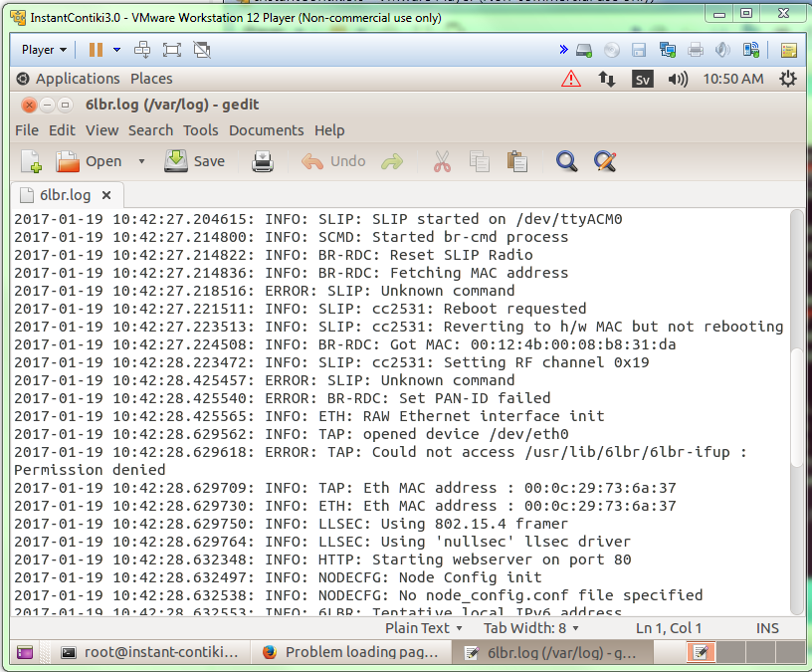Click the VMware network adapter icon
This screenshot has height=672, width=812.
pos(668,50)
